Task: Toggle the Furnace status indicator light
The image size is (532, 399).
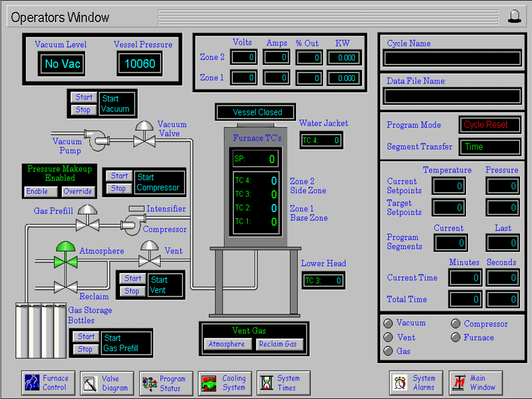Action: 456,337
